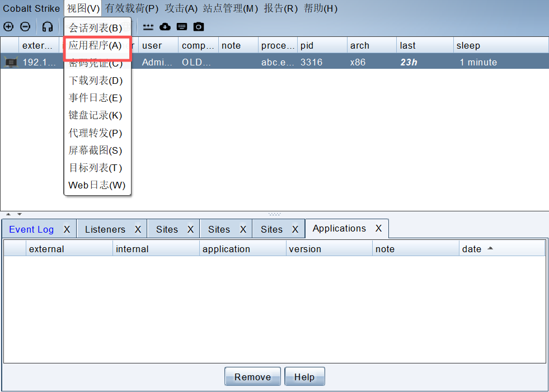Open the Cobalt Strike menu
Screen dimensions: 549x392
pyautogui.click(x=31, y=8)
